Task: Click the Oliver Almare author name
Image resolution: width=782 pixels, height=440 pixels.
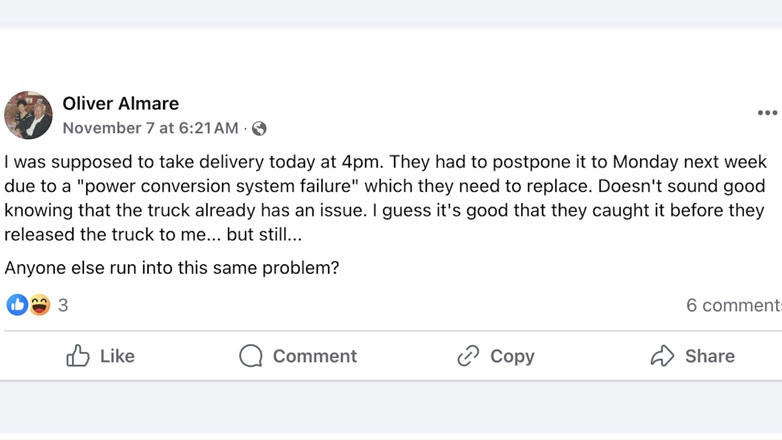Action: [x=121, y=103]
